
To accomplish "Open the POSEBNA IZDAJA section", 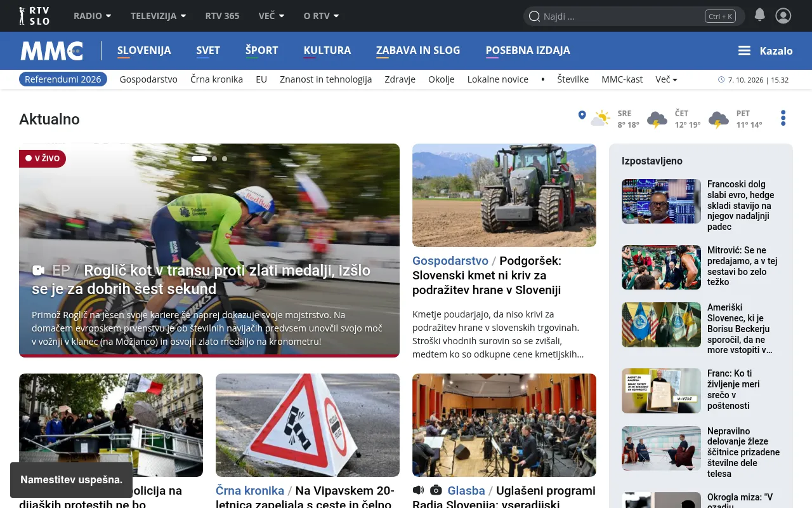I will pyautogui.click(x=528, y=51).
